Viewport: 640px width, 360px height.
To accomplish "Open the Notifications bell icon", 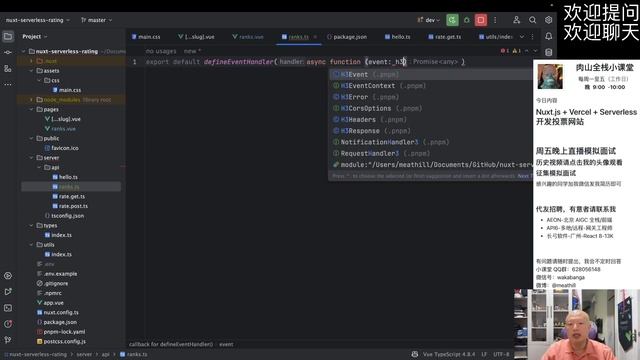I will click(548, 36).
